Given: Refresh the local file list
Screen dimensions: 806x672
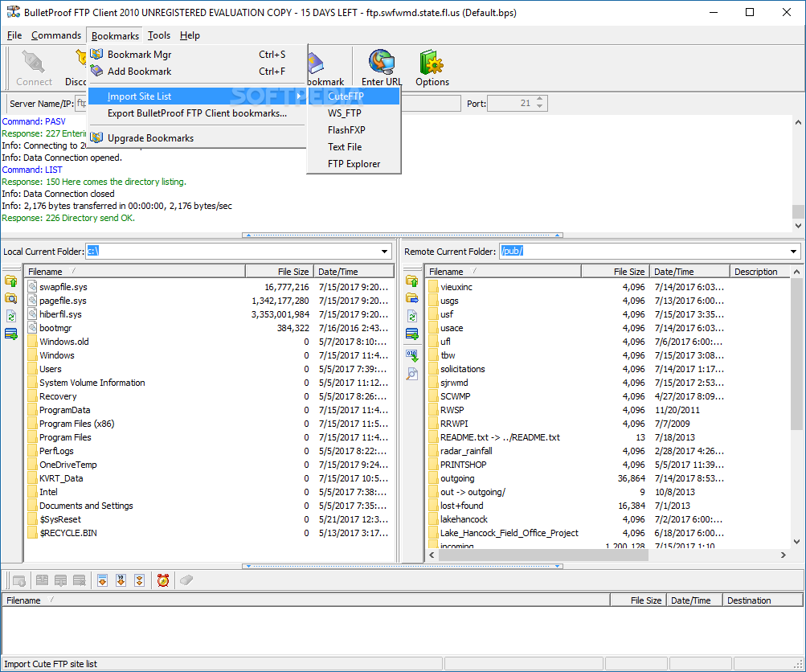Looking at the screenshot, I should click(x=10, y=316).
